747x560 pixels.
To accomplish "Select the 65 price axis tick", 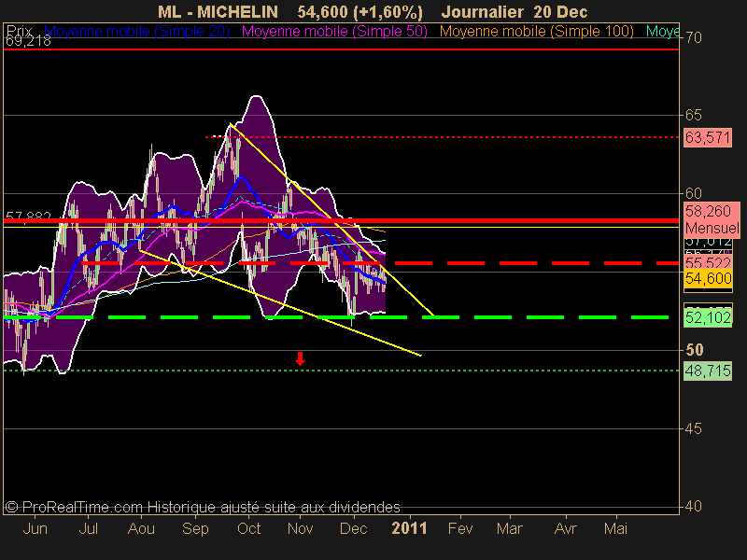I will click(x=694, y=115).
